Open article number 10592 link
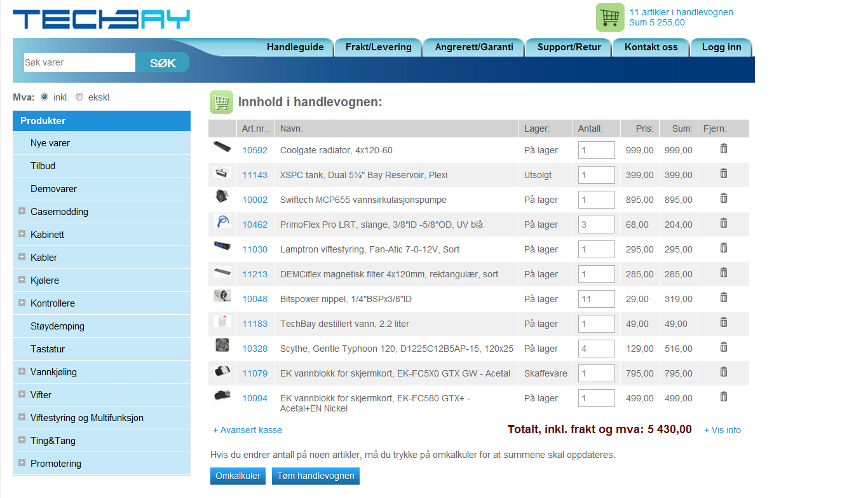The image size is (868, 498). [x=255, y=150]
